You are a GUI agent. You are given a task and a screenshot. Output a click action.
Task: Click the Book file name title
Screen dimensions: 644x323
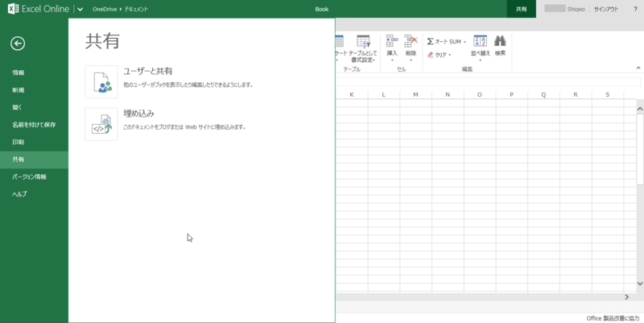[x=321, y=9]
